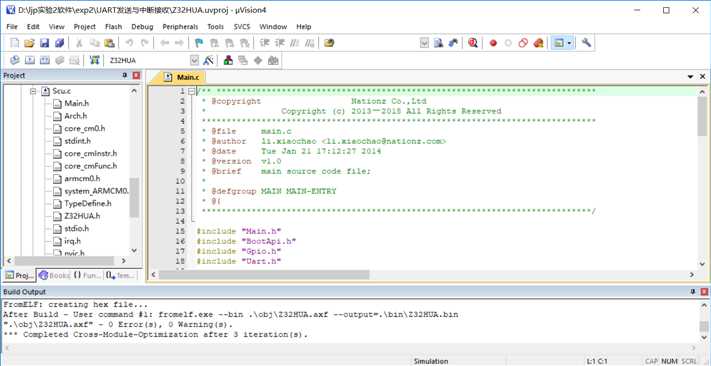Close the Build Output panel

tap(704, 292)
